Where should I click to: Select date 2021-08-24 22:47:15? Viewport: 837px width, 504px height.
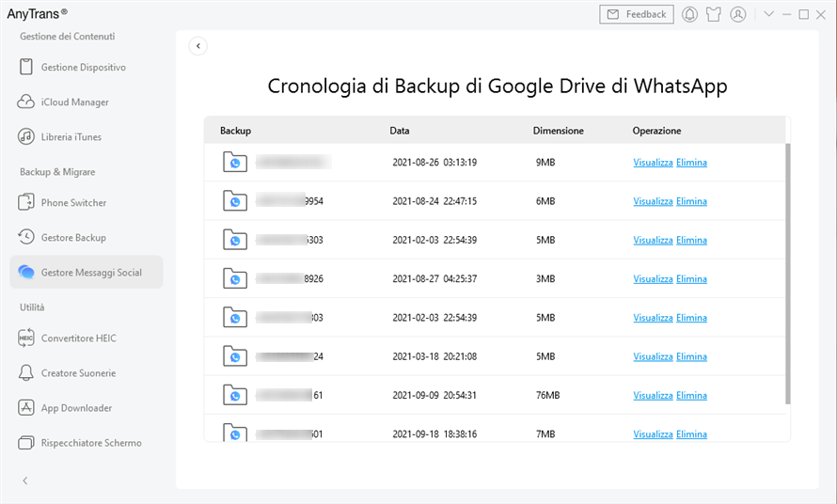[434, 201]
